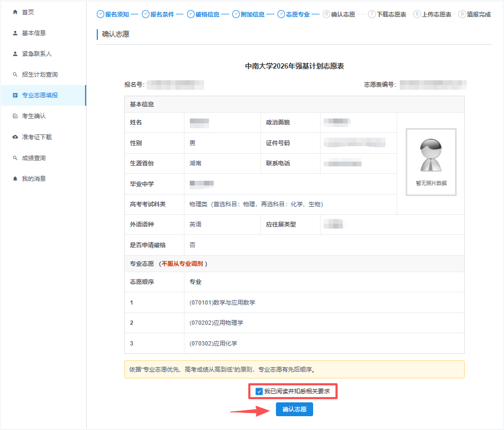This screenshot has width=504, height=430.
Task: Click the contact icon beside 紧急联系人
Action: pyautogui.click(x=15, y=54)
